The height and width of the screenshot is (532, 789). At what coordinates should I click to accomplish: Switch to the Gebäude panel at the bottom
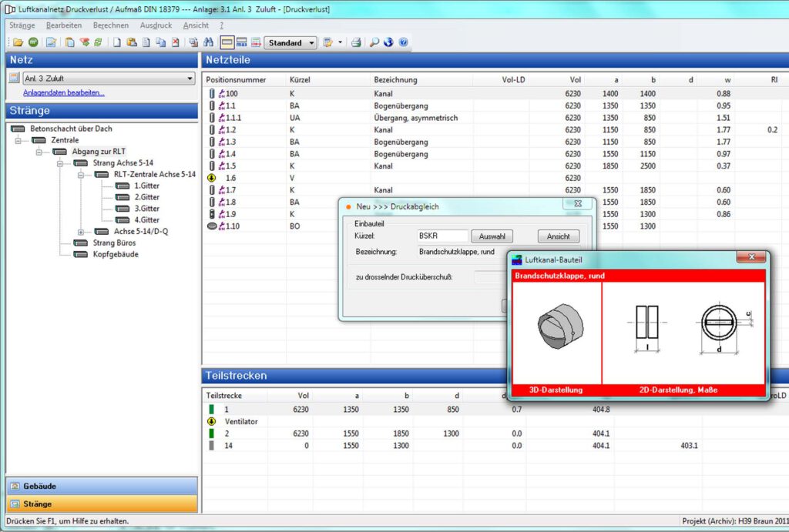[102, 487]
